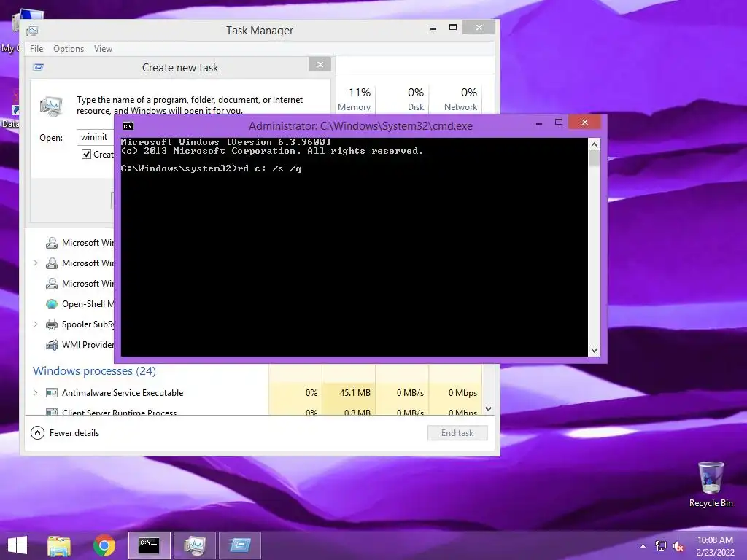
Task: Open the File menu in Task Manager
Action: [x=36, y=49]
